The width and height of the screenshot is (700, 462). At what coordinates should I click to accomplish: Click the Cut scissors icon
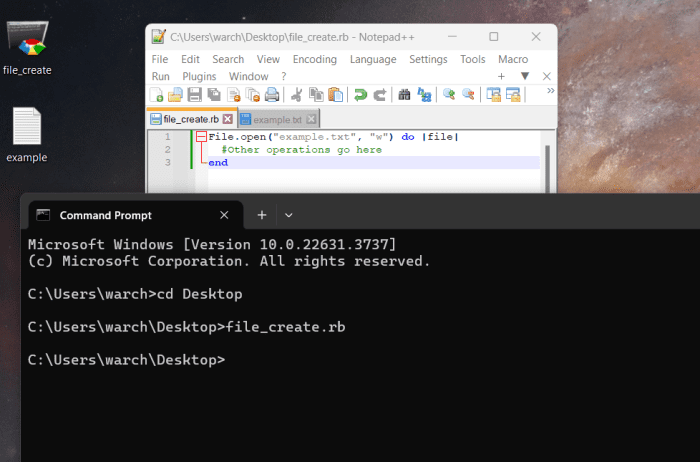tap(296, 95)
